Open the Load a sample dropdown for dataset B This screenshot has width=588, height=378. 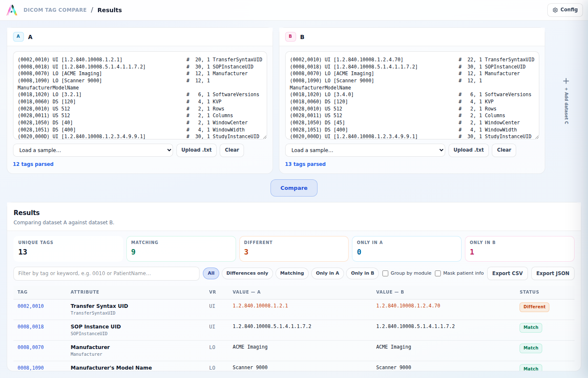(x=365, y=150)
